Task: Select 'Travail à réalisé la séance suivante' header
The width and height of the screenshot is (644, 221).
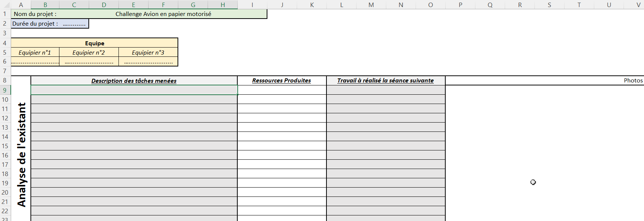Action: 386,81
